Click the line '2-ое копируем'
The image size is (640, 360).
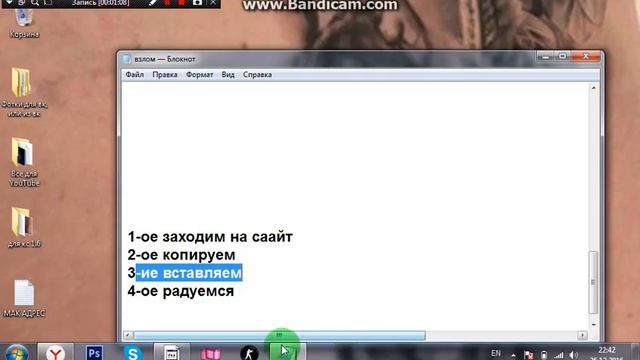pyautogui.click(x=181, y=255)
